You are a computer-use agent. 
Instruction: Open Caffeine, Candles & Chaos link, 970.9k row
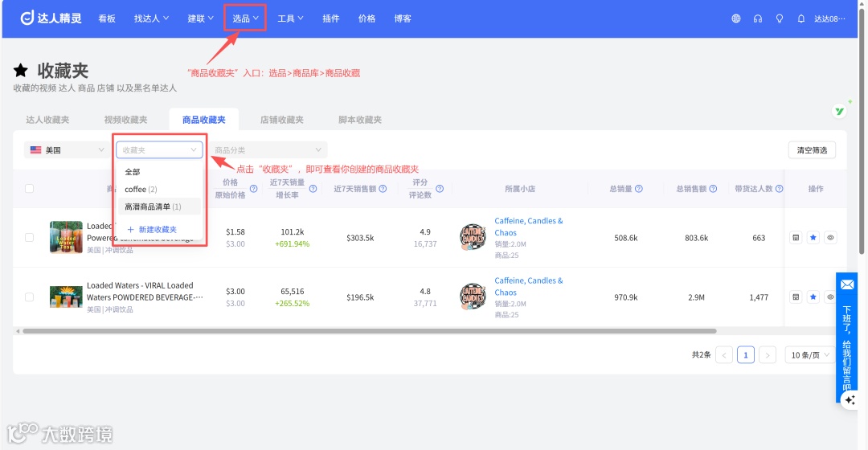(529, 286)
